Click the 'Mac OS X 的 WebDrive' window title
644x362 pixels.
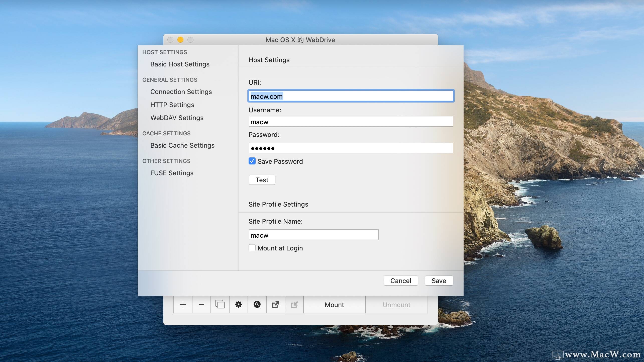[x=300, y=40]
